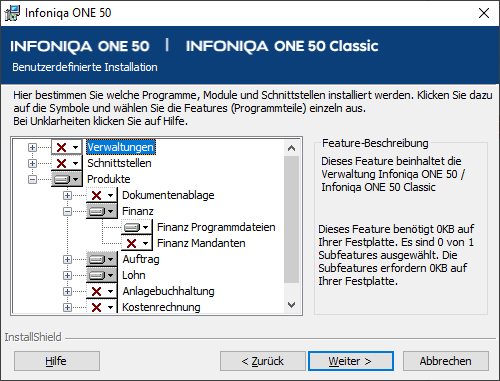
Task: Open the Verwaltungen feature state dropdown icon
Action: (x=67, y=147)
